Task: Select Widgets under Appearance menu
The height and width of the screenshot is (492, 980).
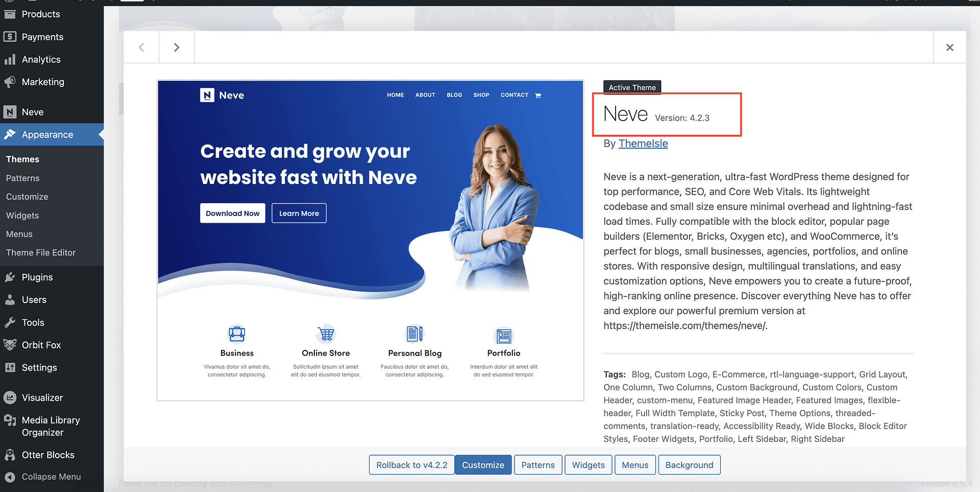Action: 22,216
